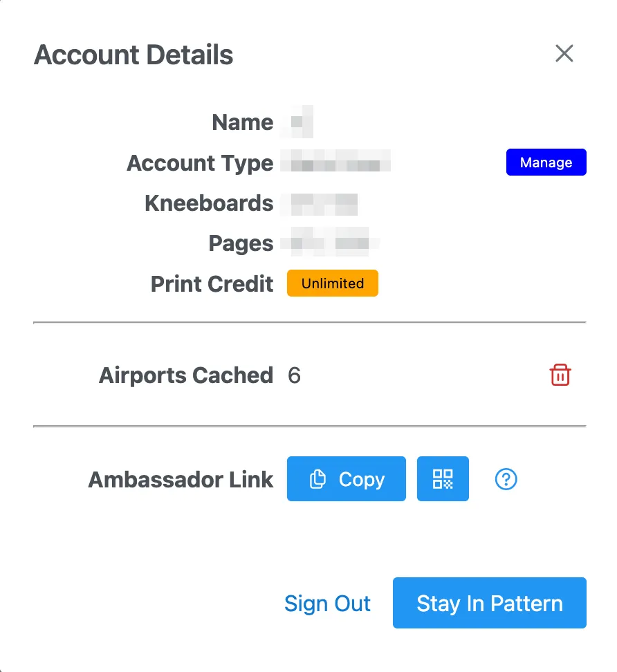
Task: Click the airports cached count 6
Action: coord(294,375)
